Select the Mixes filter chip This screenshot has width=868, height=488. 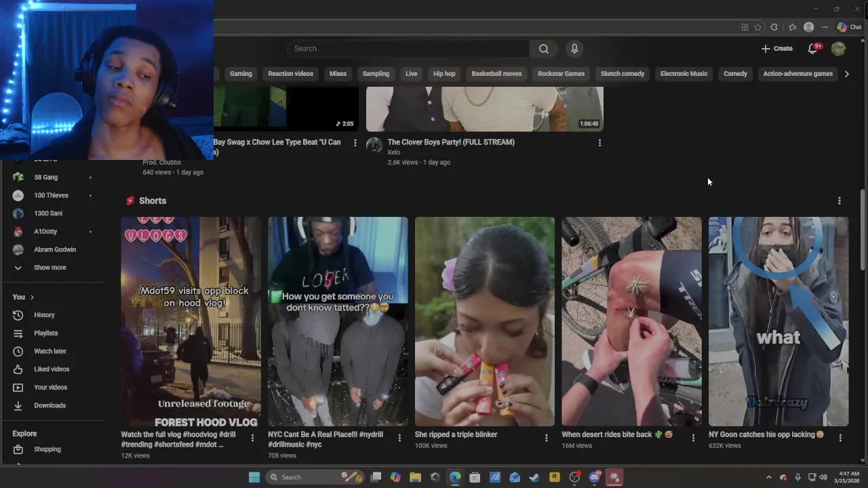(x=338, y=74)
